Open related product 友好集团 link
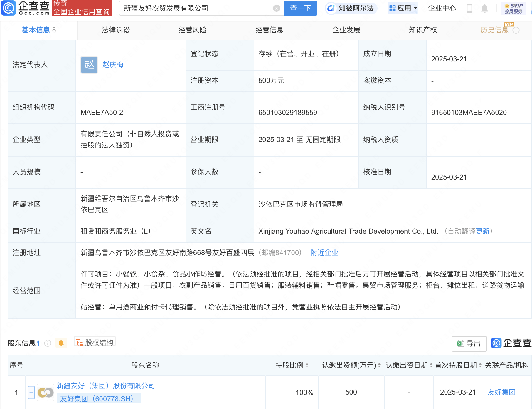Screen dimensions: 532x409 501,392
